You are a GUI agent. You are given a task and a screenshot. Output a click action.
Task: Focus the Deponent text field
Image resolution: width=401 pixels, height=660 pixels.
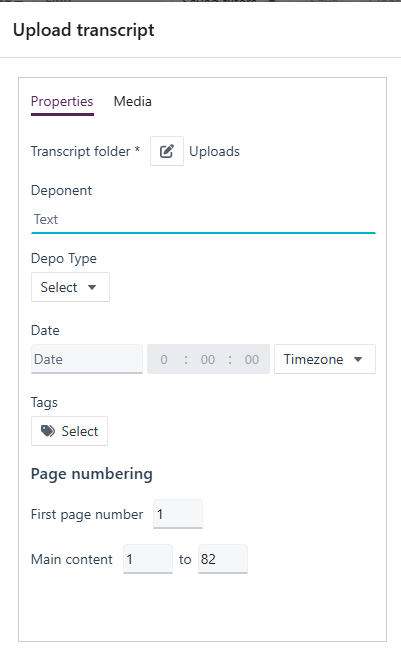203,220
